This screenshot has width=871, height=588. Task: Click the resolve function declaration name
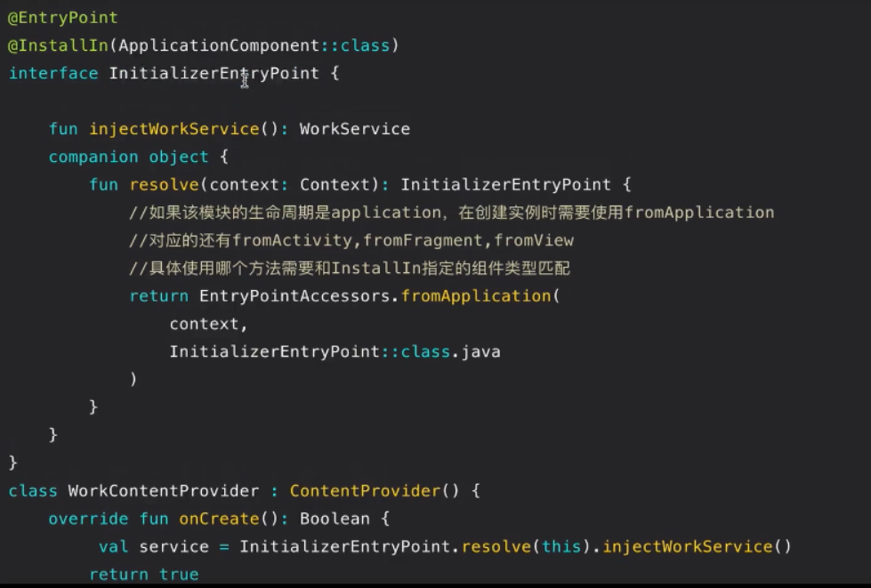[164, 185]
